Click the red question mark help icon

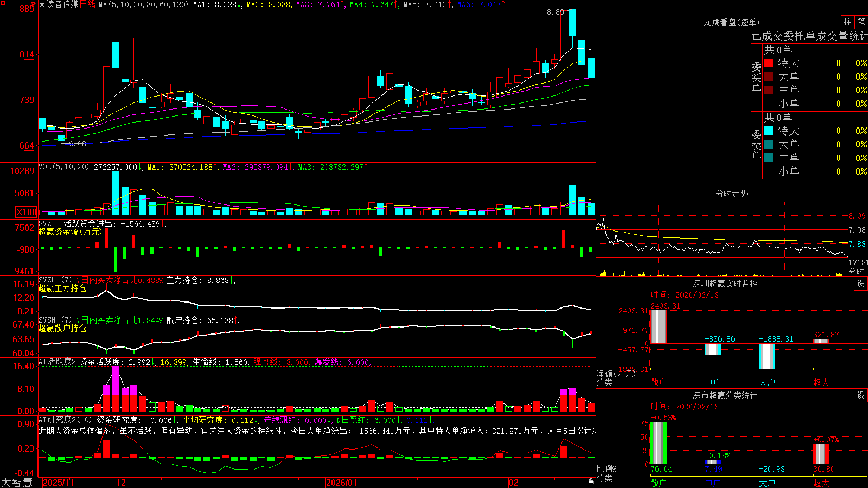click(34, 4)
